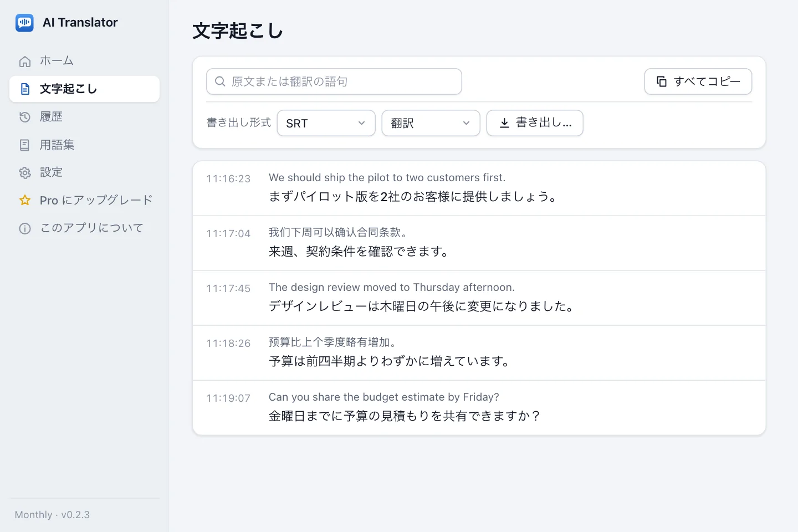Screen dimensions: 798x532
Task: Select text "We should ship the pilot to two customers first."
Action: [387, 178]
